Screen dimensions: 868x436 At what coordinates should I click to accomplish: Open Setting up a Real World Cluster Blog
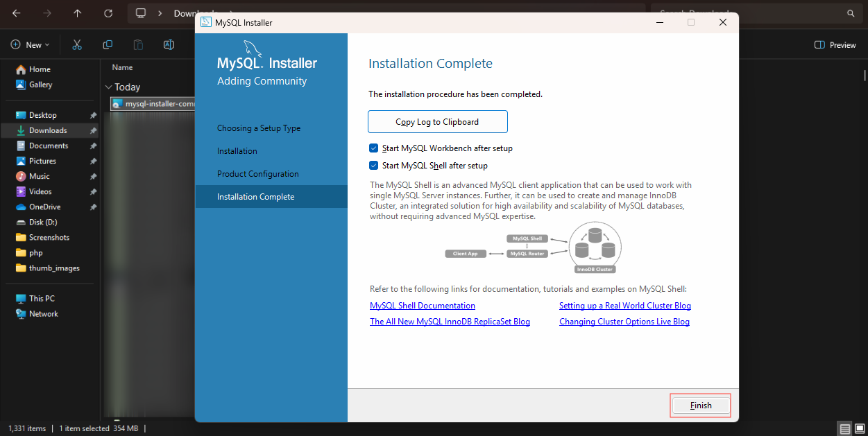point(625,306)
